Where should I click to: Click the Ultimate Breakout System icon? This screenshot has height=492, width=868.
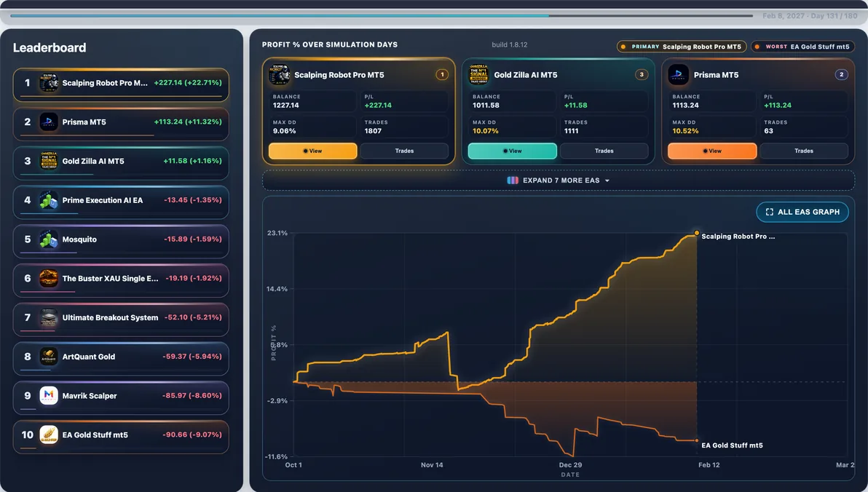tap(49, 317)
